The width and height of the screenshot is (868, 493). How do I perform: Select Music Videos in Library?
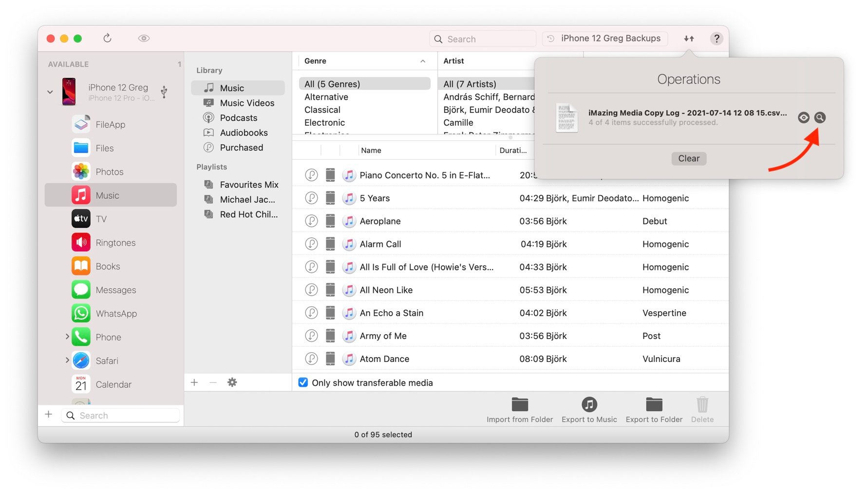pos(238,103)
